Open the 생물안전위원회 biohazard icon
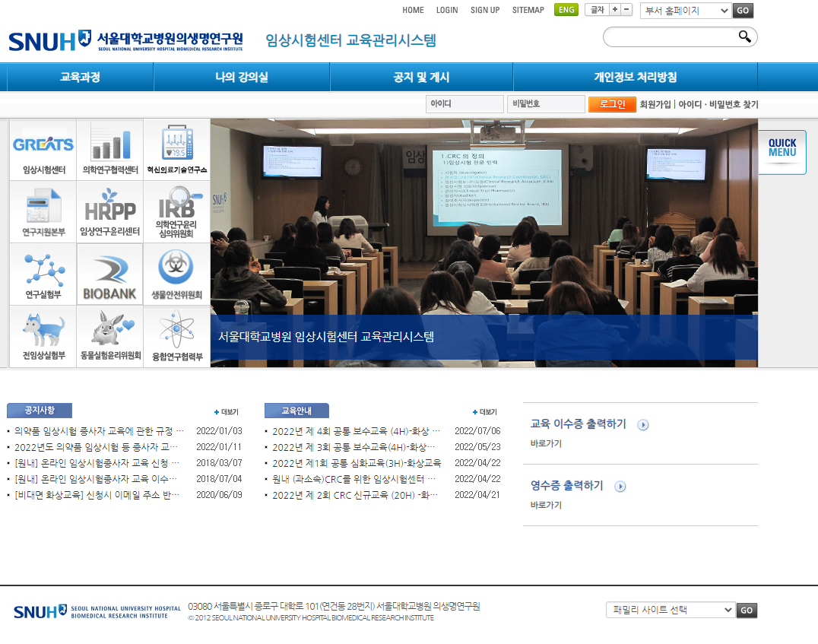The width and height of the screenshot is (818, 644). (x=177, y=274)
